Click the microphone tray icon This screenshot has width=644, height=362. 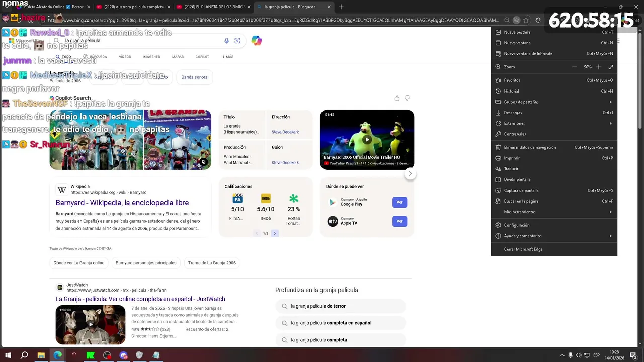571,355
